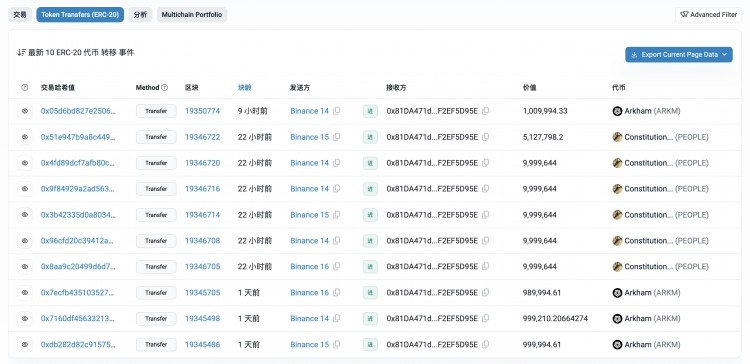750x364 pixels.
Task: Open the Export Current Page Data dropdown
Action: [679, 55]
